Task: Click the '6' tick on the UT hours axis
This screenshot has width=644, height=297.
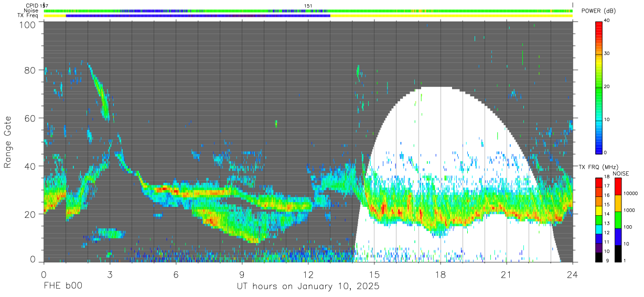Action: [176, 274]
